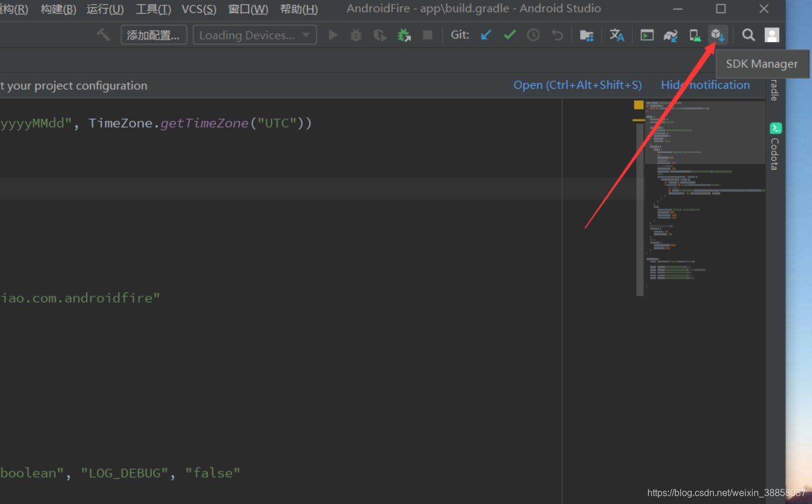Click the TimeZone class name in code

click(x=120, y=124)
